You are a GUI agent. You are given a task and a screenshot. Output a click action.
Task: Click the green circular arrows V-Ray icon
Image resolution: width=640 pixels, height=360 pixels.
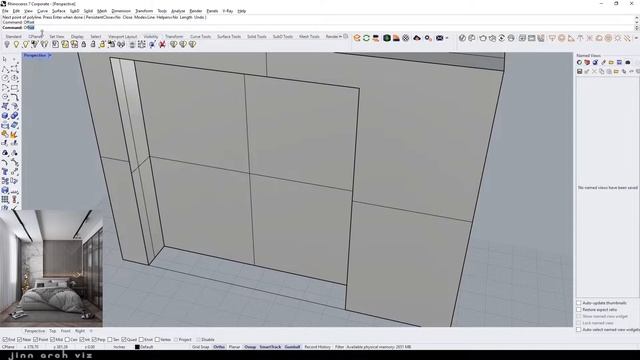(x=367, y=38)
